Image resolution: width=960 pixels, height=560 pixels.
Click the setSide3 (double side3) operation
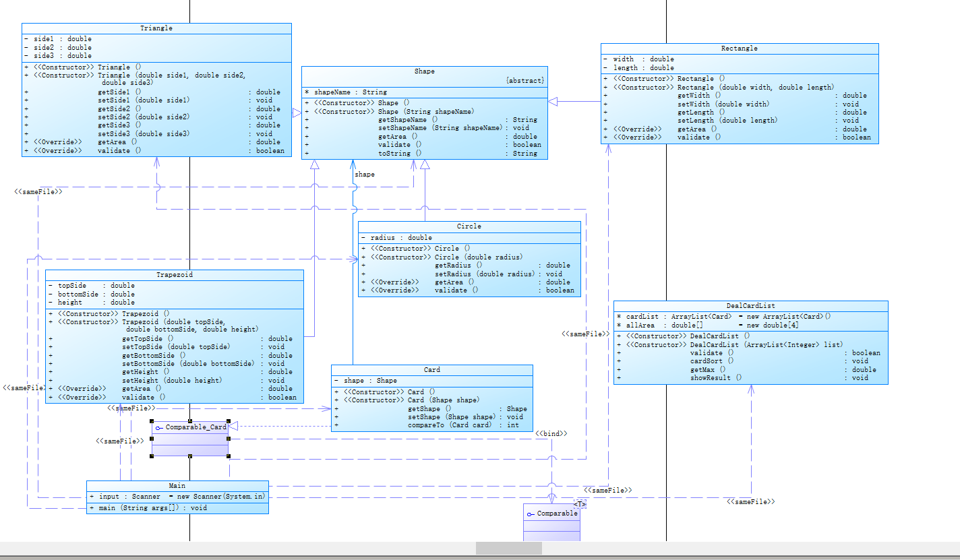point(152,134)
